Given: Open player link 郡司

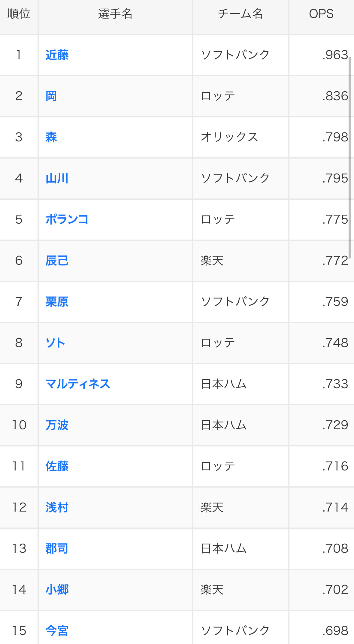Looking at the screenshot, I should click(57, 549).
